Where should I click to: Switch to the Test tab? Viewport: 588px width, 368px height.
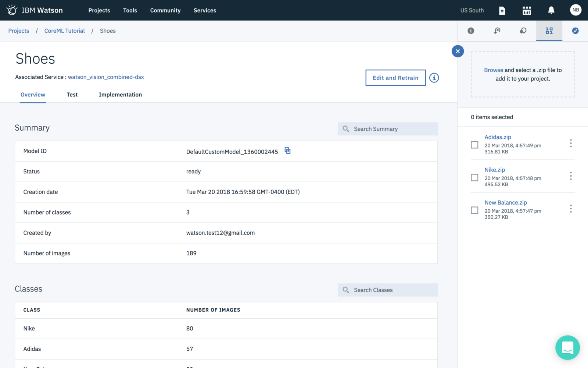coord(72,95)
